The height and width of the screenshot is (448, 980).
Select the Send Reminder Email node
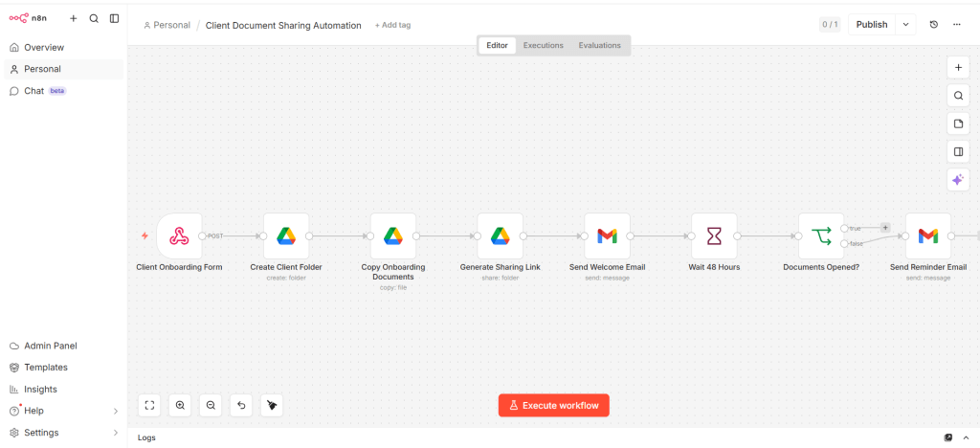pos(928,236)
